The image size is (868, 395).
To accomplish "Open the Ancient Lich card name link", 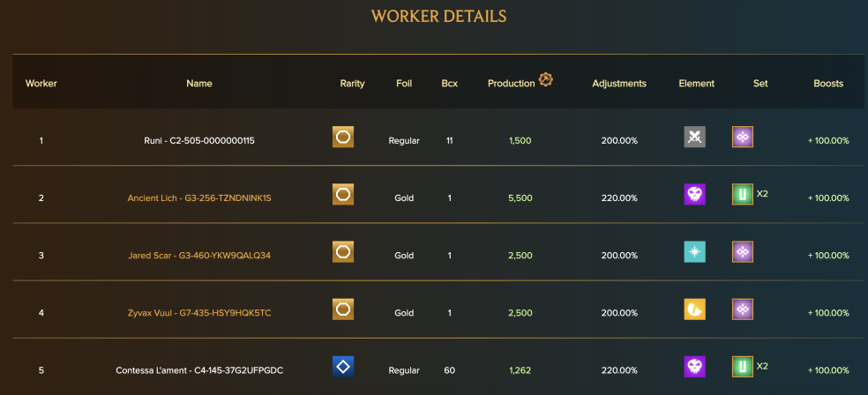I will (199, 198).
